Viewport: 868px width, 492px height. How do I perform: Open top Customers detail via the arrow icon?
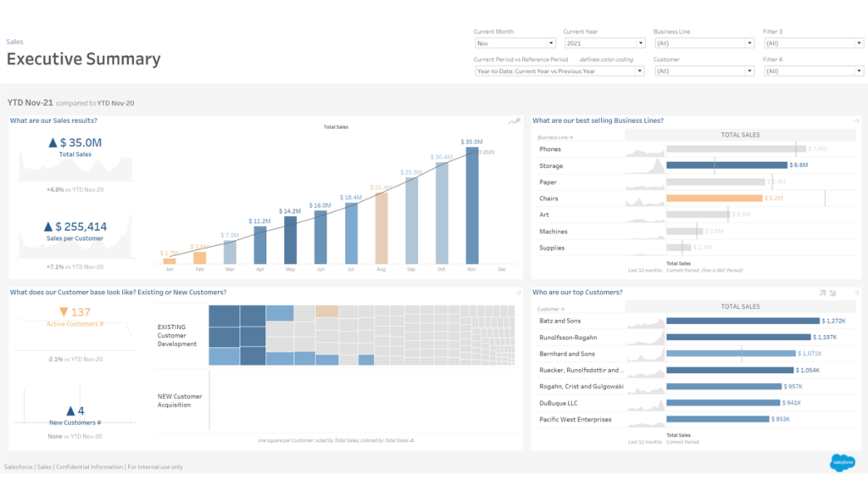[x=856, y=293]
